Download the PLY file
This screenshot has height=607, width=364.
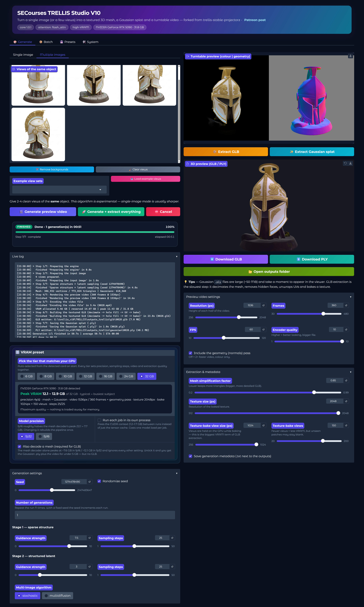pos(312,259)
